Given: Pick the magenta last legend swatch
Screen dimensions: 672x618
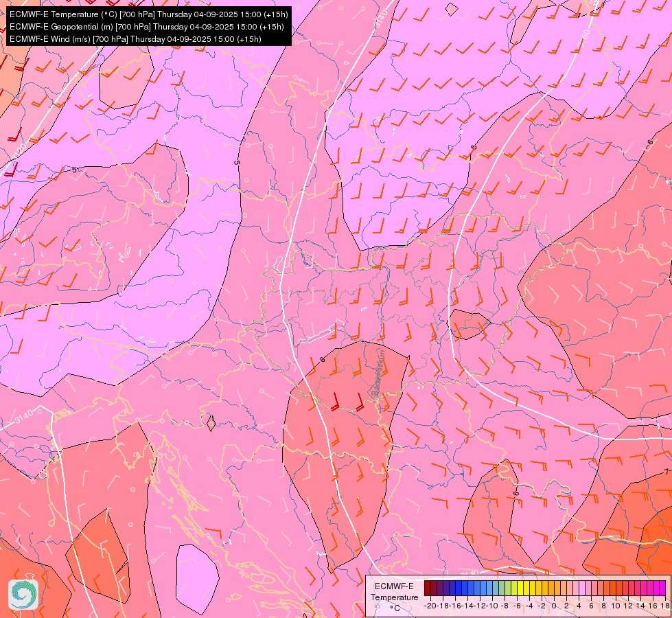Looking at the screenshot, I should coord(662,588).
